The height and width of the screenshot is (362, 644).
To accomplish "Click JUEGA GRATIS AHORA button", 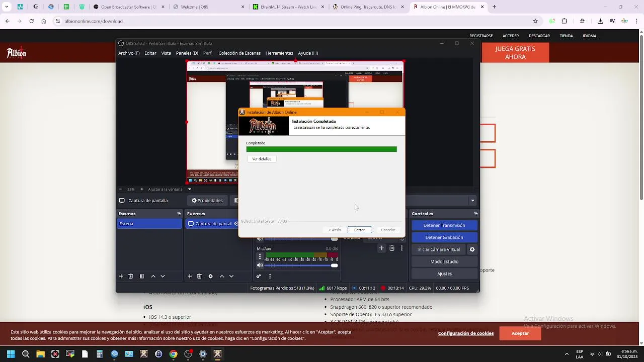I will point(515,53).
